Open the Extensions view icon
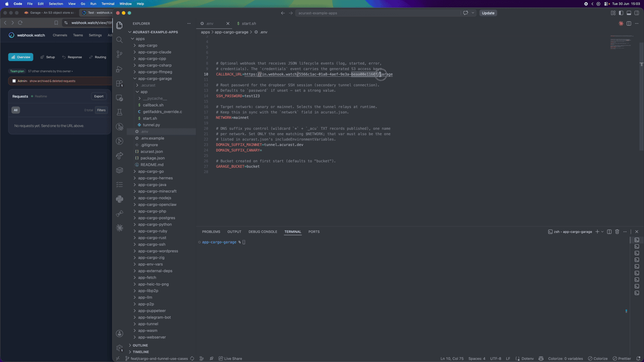 click(x=120, y=83)
